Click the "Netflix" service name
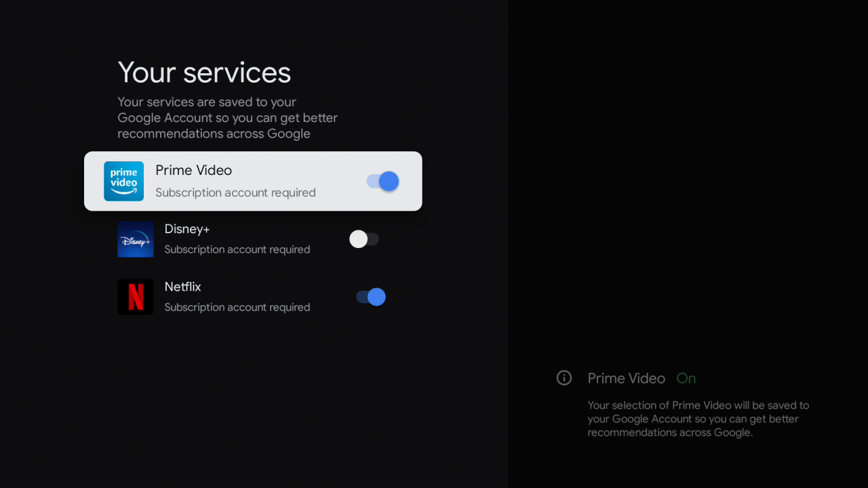This screenshot has width=868, height=488. [x=182, y=287]
